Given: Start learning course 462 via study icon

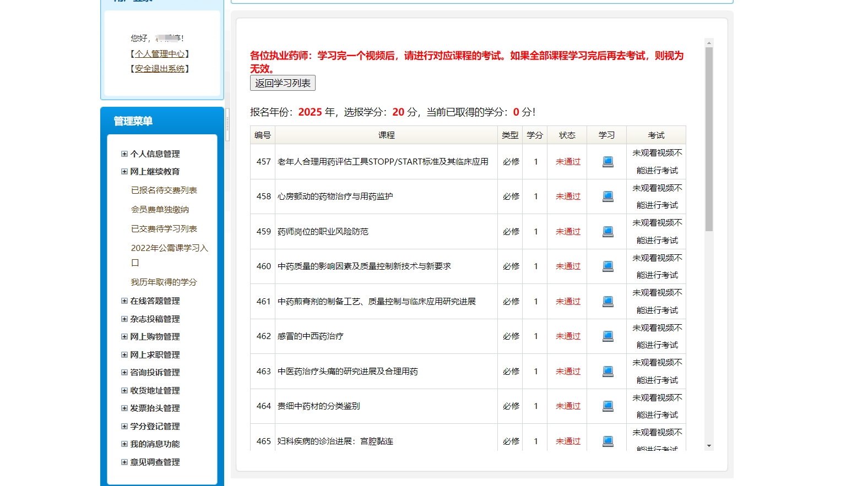Looking at the screenshot, I should coord(607,336).
